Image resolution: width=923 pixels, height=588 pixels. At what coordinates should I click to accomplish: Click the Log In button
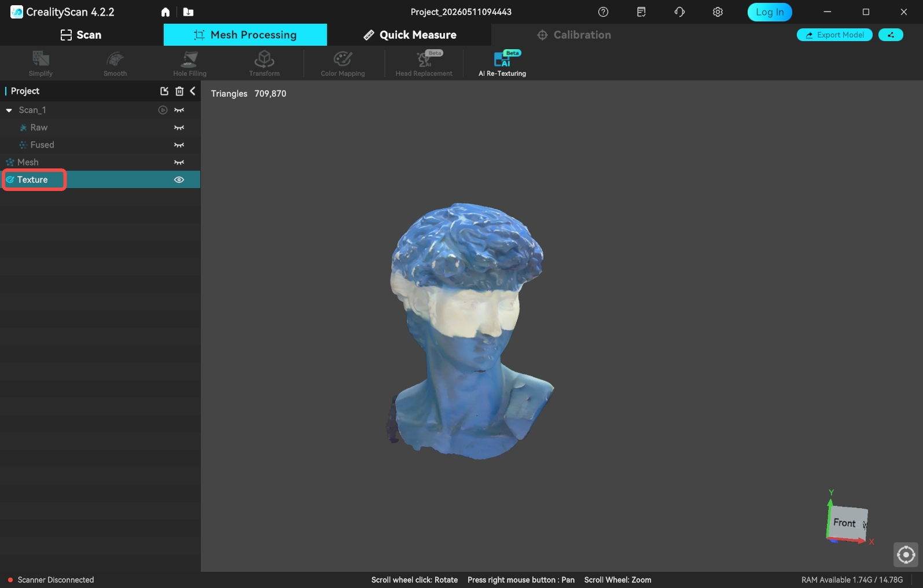pyautogui.click(x=770, y=12)
